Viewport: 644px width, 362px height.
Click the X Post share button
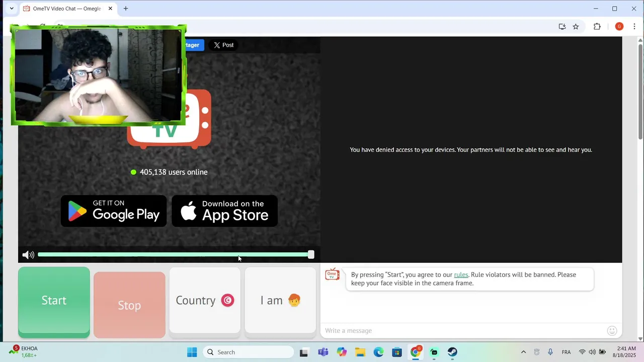click(x=223, y=45)
